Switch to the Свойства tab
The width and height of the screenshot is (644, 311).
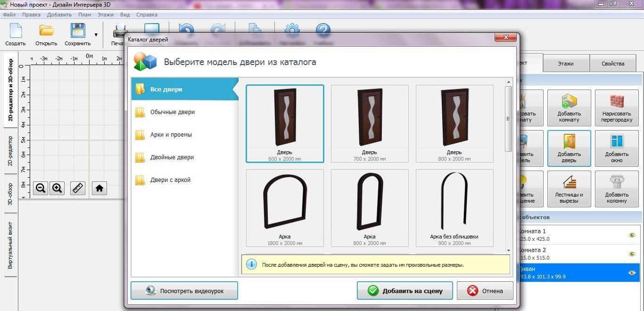[613, 64]
